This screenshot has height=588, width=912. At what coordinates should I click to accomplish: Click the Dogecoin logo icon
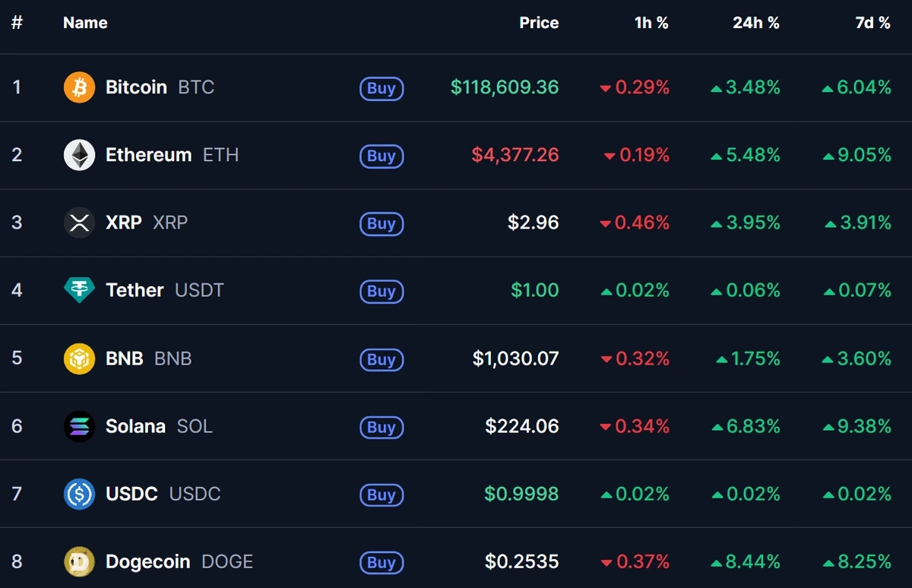click(79, 561)
